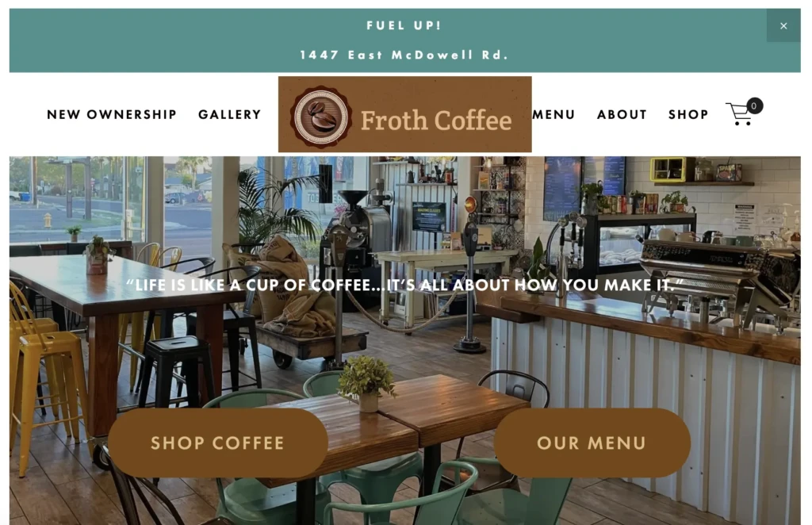Click the cart item count badge
Screen dimensions: 812x525
coord(754,106)
